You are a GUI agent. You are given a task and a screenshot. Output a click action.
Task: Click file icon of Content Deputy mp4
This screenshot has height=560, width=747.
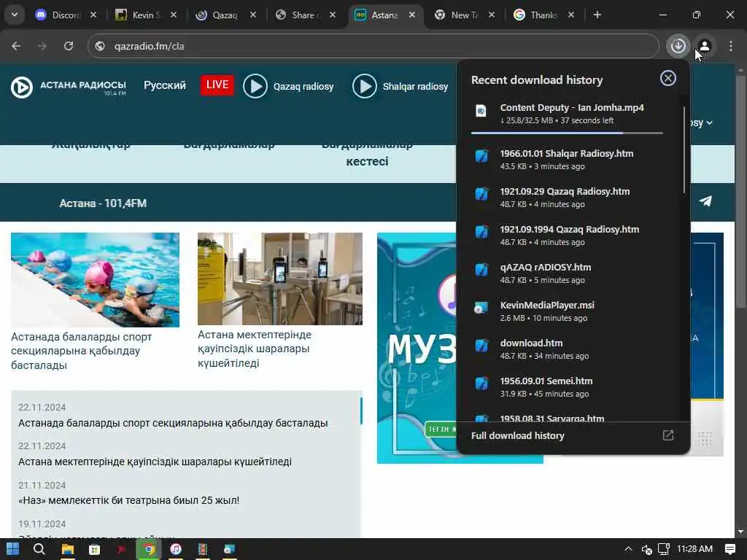481,111
